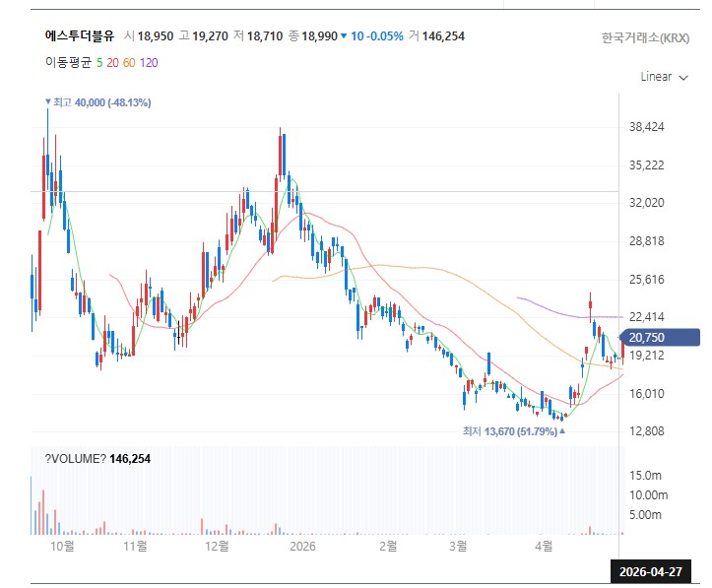The height and width of the screenshot is (588, 712).
Task: Click the 12,808 price axis label
Action: [647, 430]
